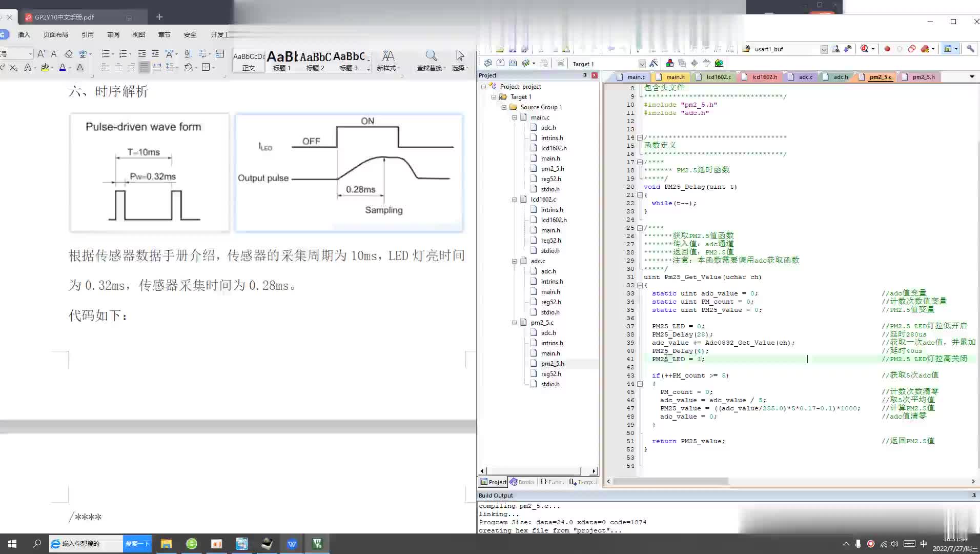
Task: Close Keil Project panel
Action: (x=595, y=75)
